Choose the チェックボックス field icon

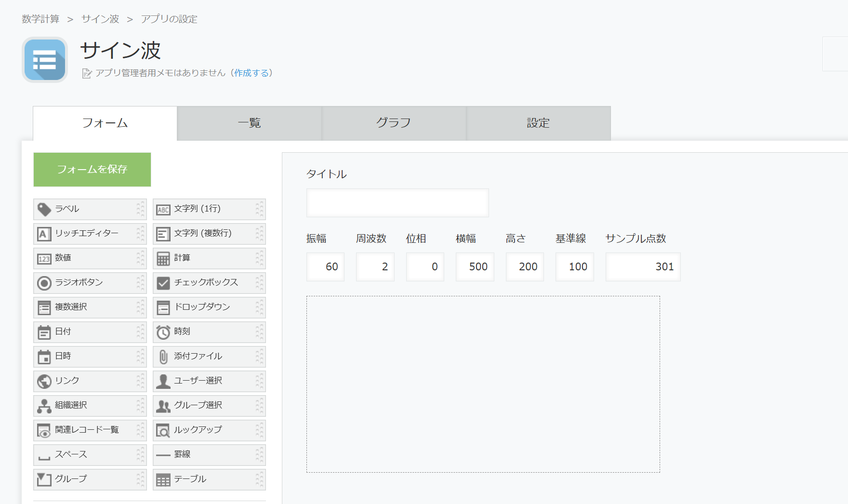click(163, 283)
